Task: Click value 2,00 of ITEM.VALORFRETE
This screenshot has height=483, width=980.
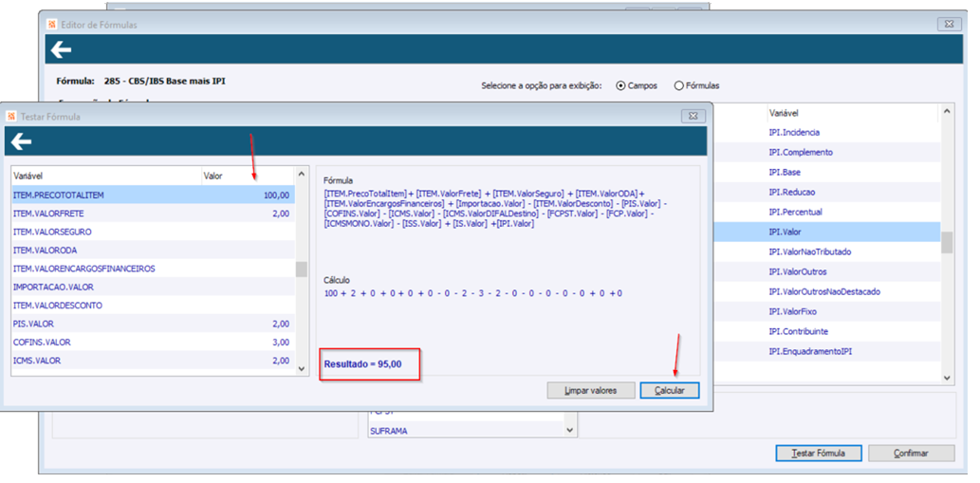Action: click(281, 214)
